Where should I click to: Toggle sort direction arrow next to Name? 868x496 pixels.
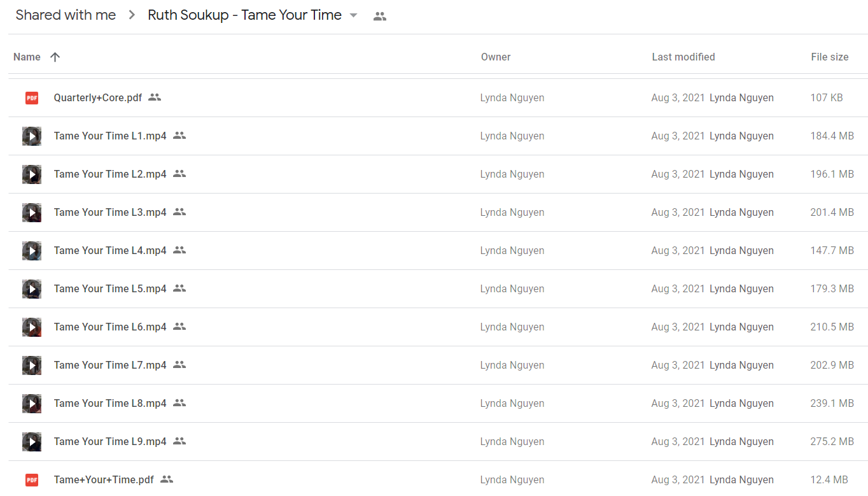coord(55,57)
